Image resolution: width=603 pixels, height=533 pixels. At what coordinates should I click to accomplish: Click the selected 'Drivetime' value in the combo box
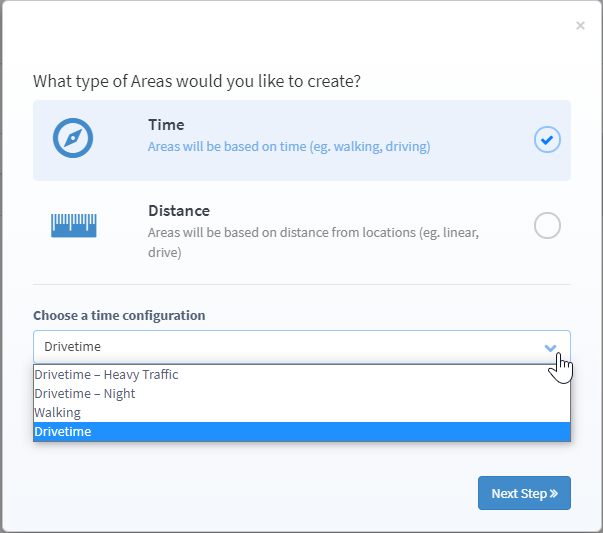73,346
